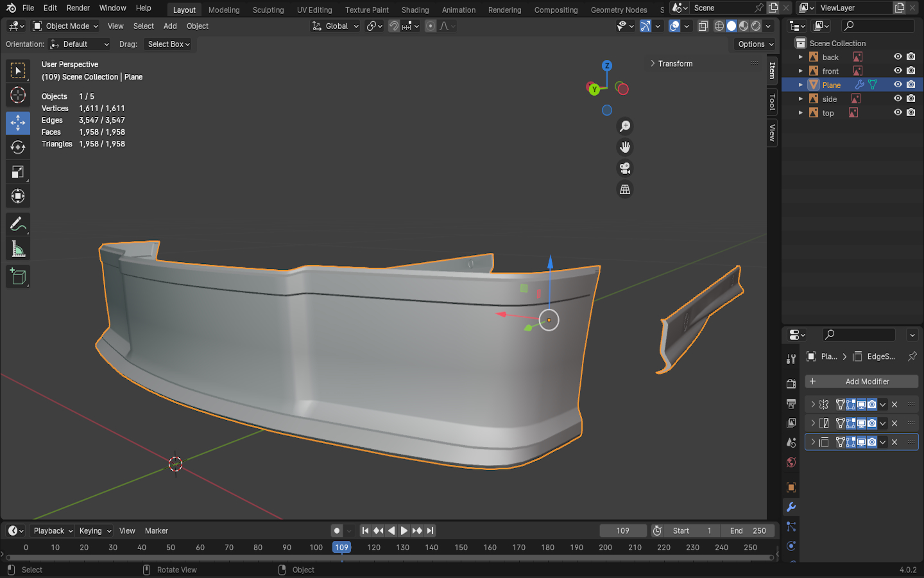Screen dimensions: 924x578
Task: Open the Drag Select Box dropdown
Action: [x=169, y=44]
